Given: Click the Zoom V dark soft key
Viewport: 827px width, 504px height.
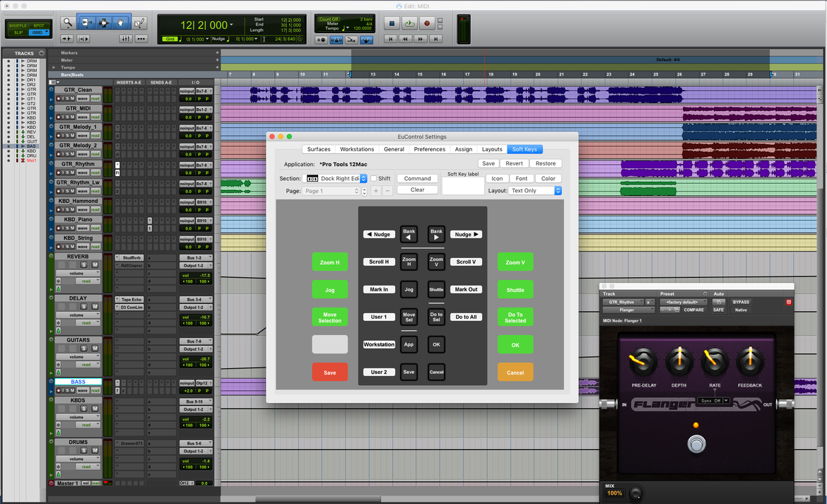Looking at the screenshot, I should tap(436, 262).
